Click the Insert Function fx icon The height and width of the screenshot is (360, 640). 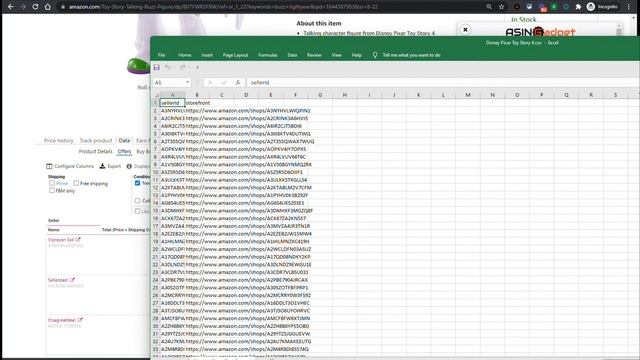coord(238,82)
